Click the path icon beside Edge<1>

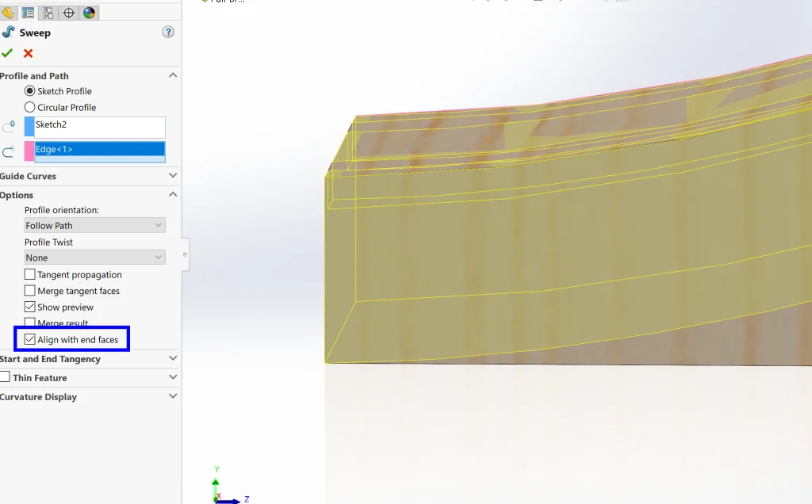coord(8,152)
